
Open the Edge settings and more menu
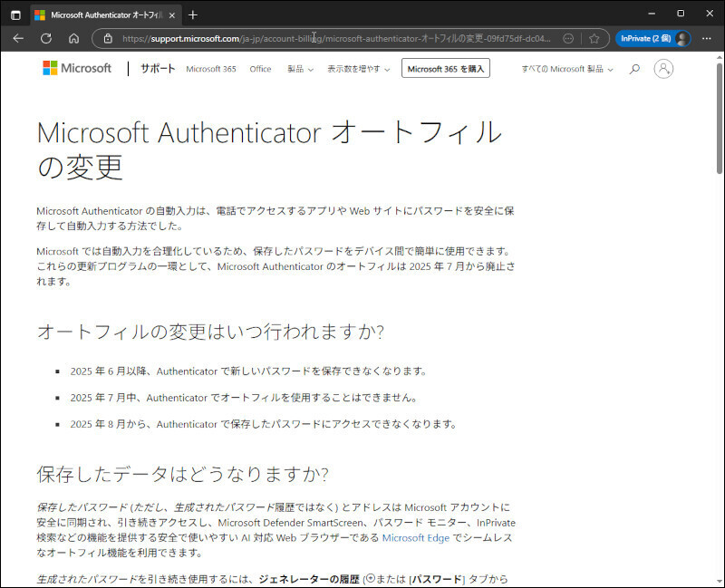707,38
